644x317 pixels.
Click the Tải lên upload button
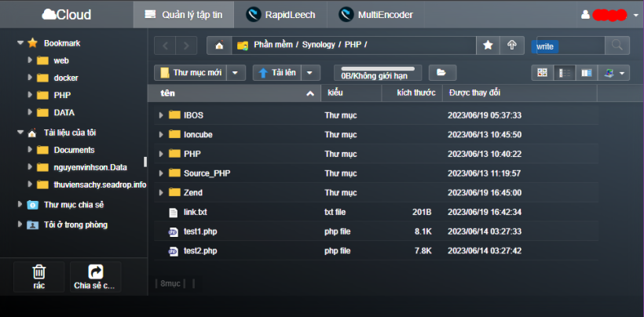pos(276,73)
